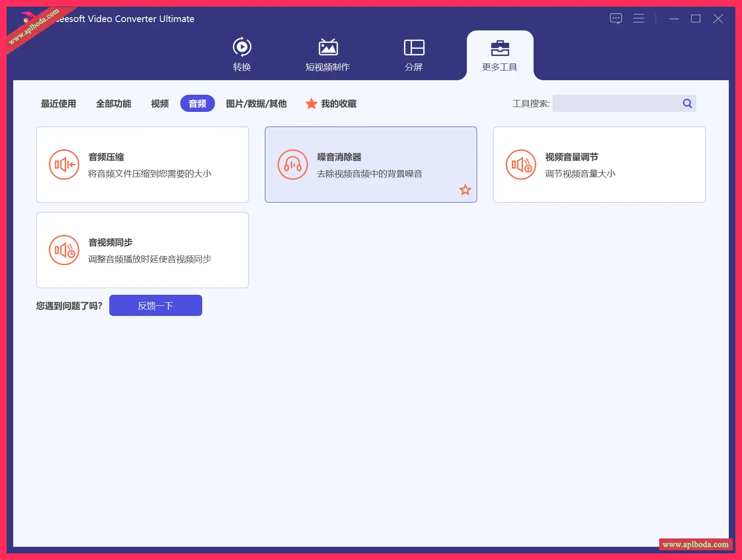Image resolution: width=742 pixels, height=560 pixels.
Task: Click the 反馈一下 button
Action: 156,305
